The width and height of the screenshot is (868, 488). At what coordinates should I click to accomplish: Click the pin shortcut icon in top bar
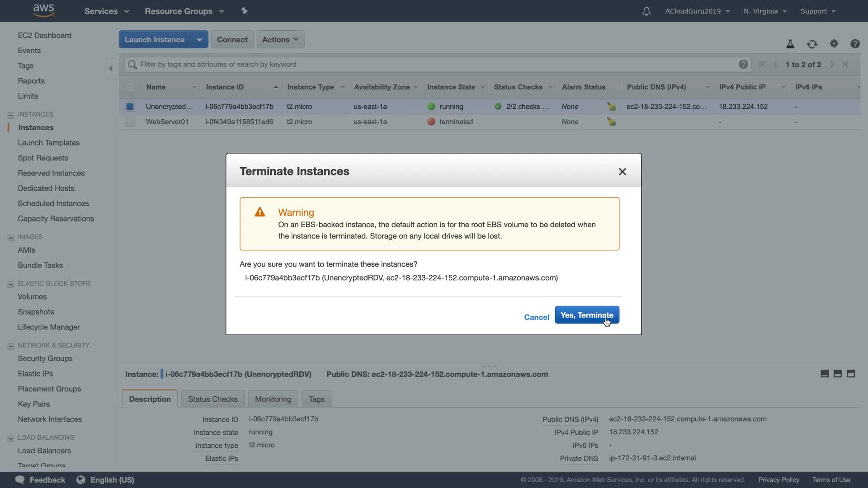pos(245,11)
